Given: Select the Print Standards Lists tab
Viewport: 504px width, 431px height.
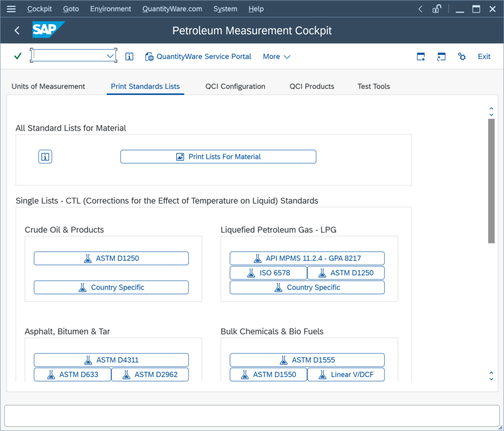Looking at the screenshot, I should tap(145, 87).
